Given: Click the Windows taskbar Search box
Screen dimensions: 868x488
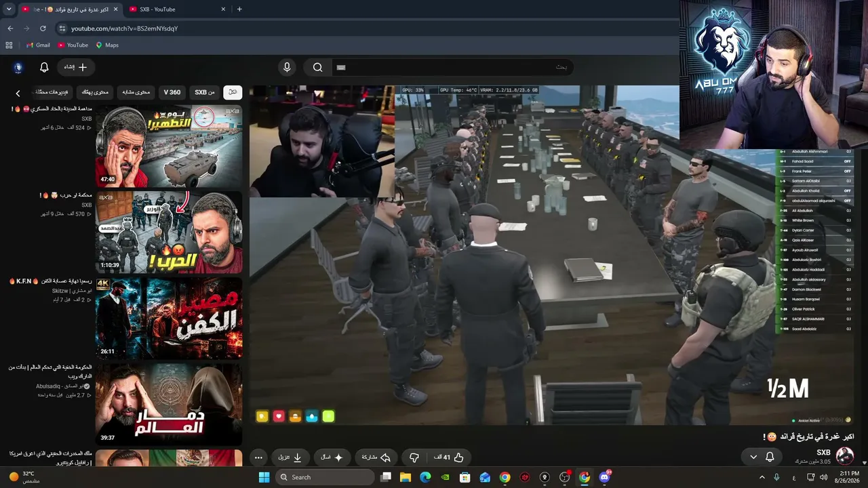Looking at the screenshot, I should pyautogui.click(x=325, y=477).
